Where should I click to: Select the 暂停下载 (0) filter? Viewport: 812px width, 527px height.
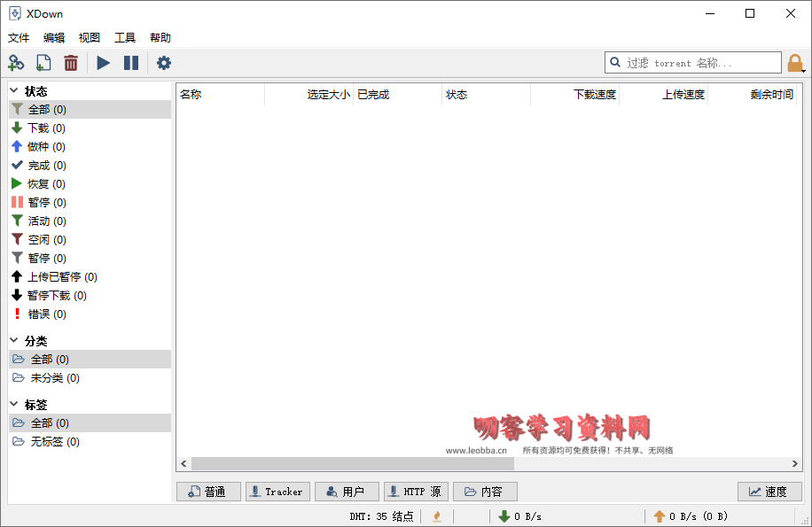tap(90, 296)
